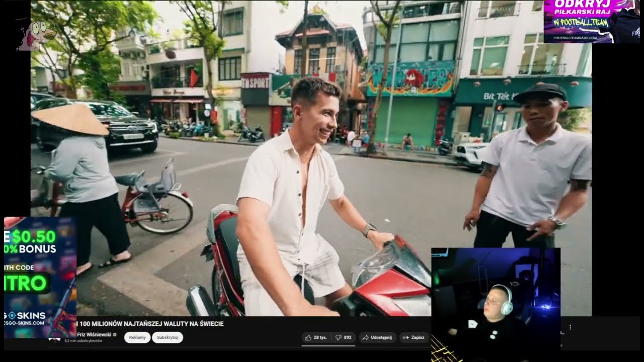This screenshot has width=644, height=362.
Task: Click the video title about najtańszej waluty
Action: click(151, 324)
